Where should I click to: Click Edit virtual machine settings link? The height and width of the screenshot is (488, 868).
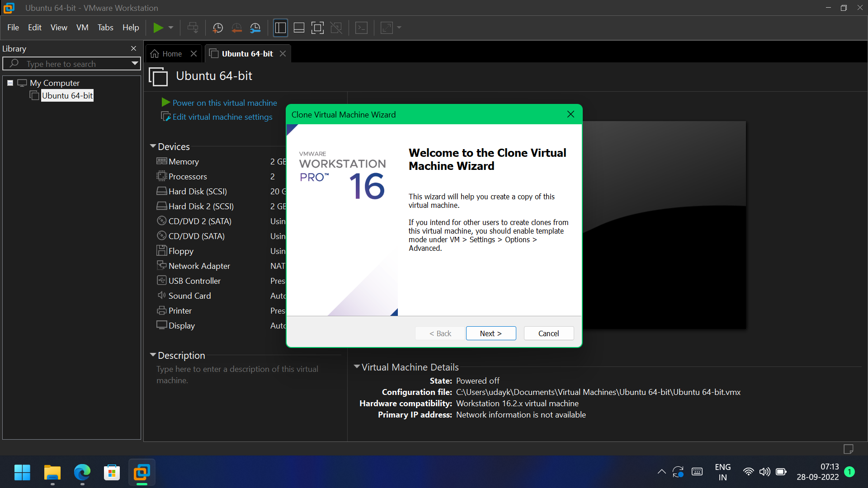222,117
